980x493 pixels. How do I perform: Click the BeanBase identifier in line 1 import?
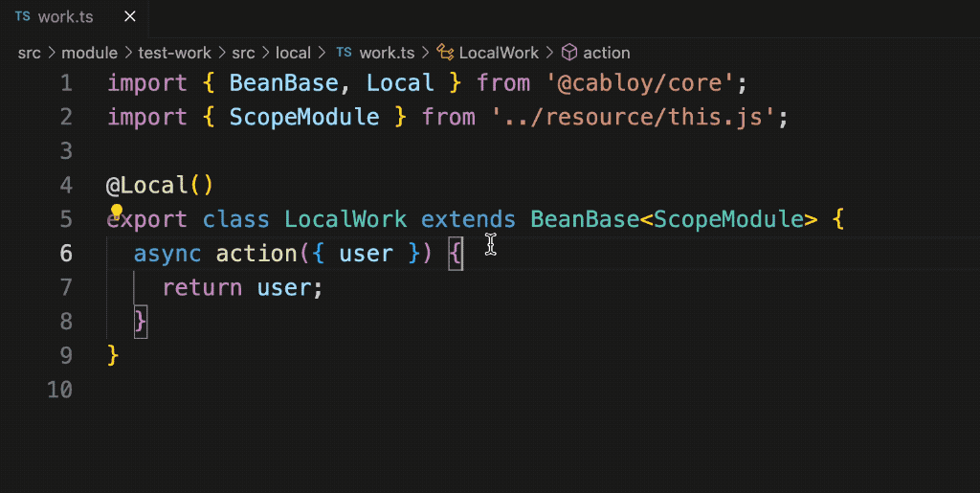(x=283, y=83)
